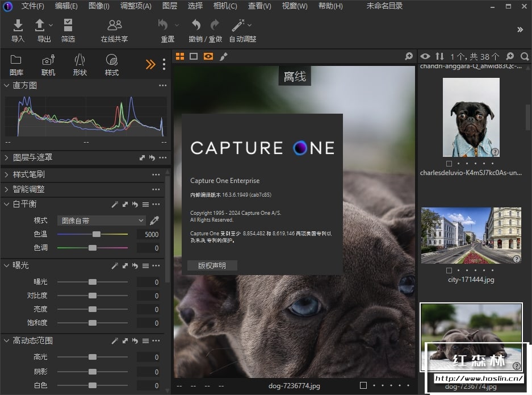532x395 pixels.
Task: Tick the checkbox under city-171444.jpg thumbnail
Action: pos(449,270)
